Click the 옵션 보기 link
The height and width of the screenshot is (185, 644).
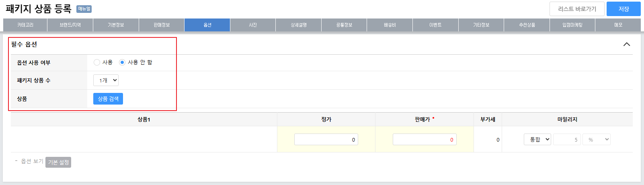(x=32, y=161)
